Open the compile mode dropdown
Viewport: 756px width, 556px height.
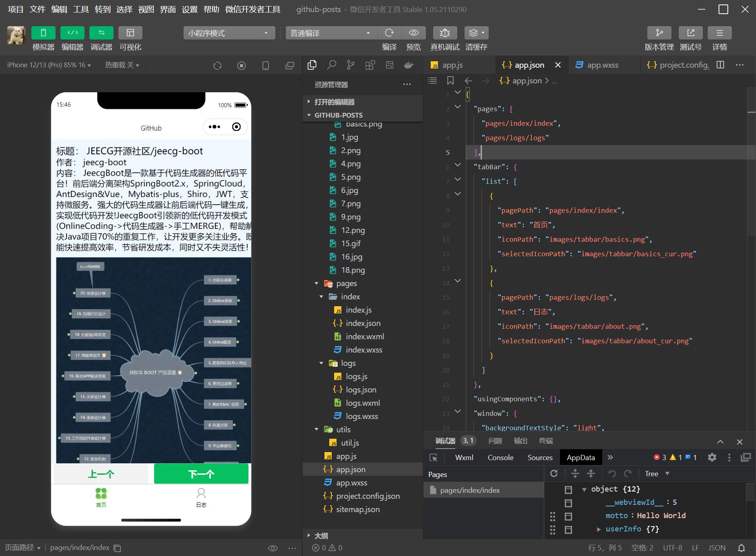point(332,33)
